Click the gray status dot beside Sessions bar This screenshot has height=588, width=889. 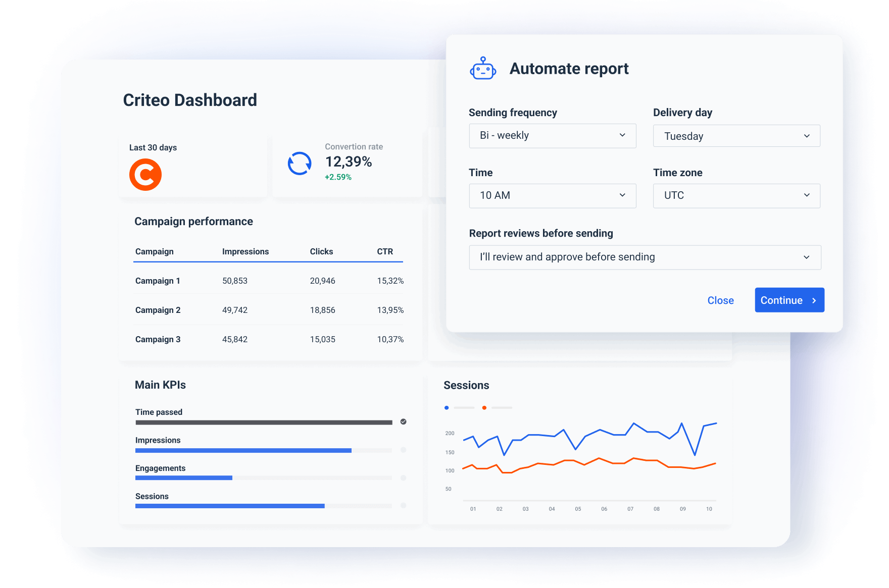[403, 505]
